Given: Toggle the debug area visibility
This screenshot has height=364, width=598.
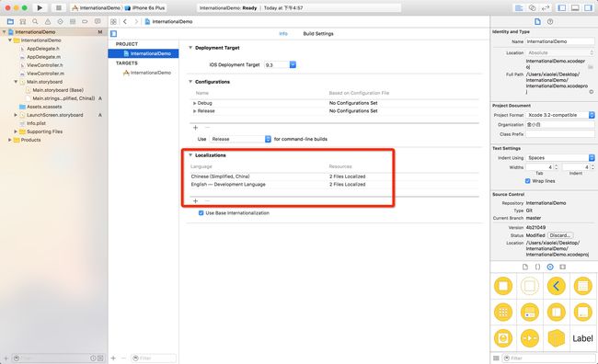Looking at the screenshot, I should (x=575, y=7).
